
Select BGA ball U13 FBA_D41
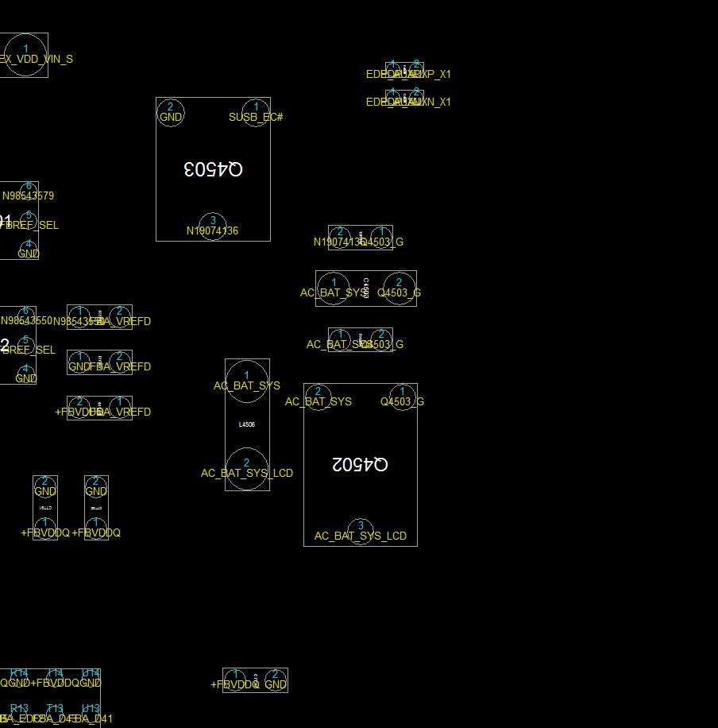[91, 714]
